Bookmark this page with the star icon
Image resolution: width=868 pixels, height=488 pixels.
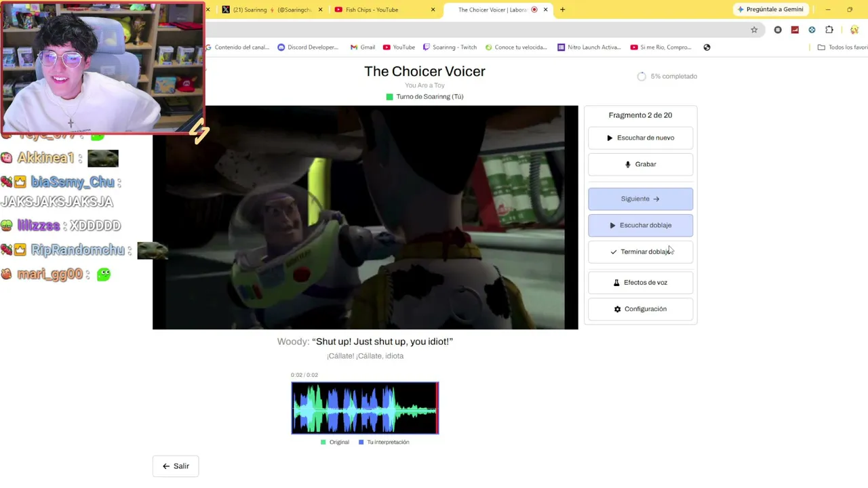click(x=754, y=30)
